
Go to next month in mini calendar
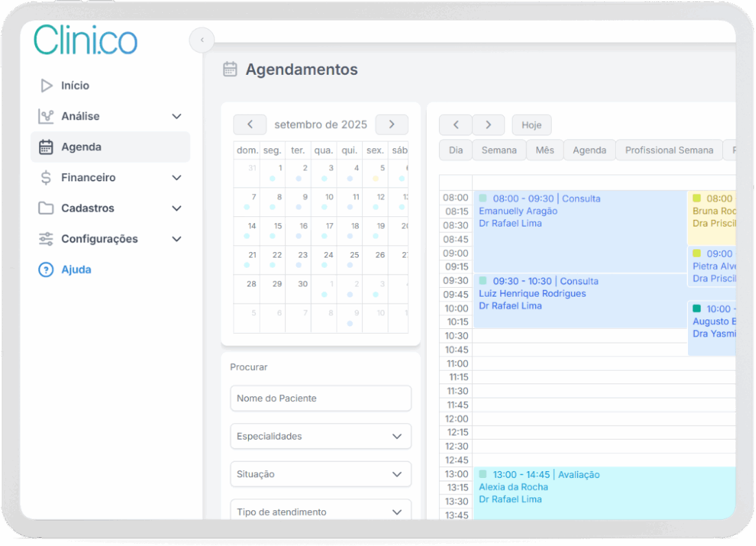[391, 124]
